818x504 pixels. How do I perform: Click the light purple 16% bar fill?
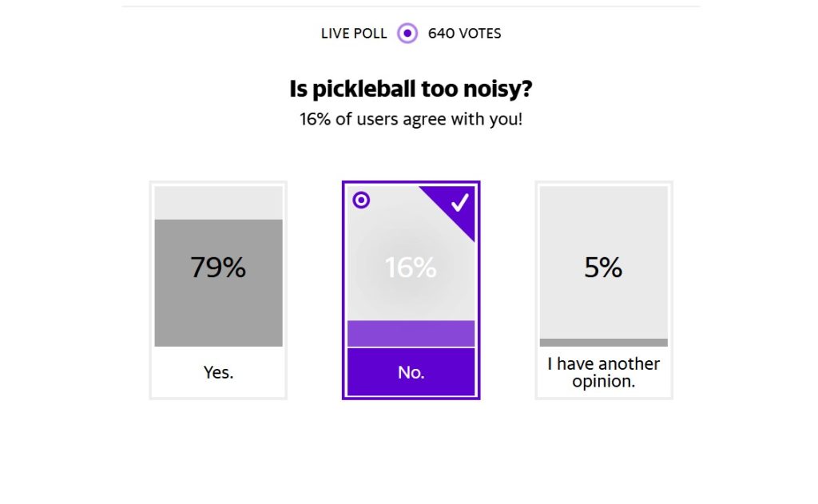(411, 333)
